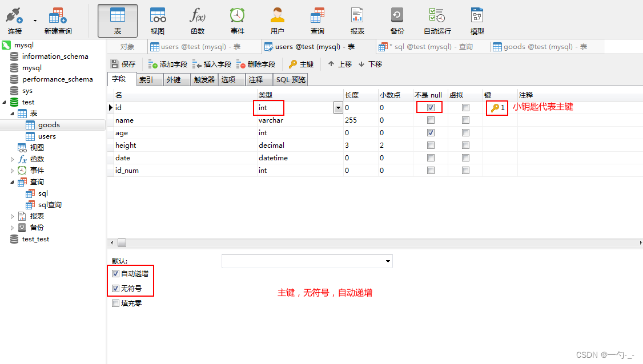
Task: Open the 连接 dropdown arrow
Action: pyautogui.click(x=35, y=21)
